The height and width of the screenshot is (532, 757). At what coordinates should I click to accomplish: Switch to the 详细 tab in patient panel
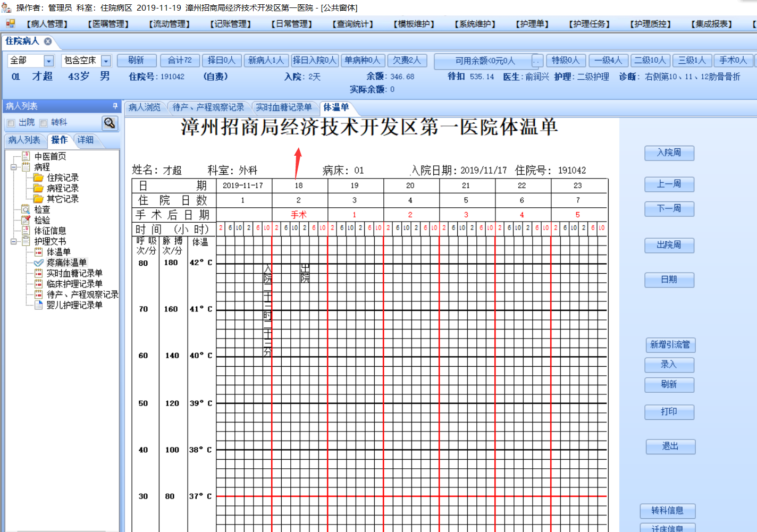[x=86, y=140]
